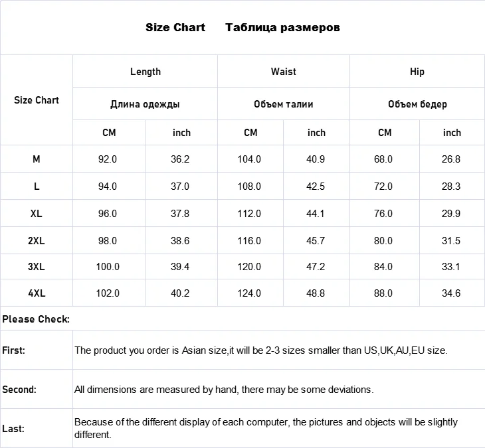Click the 'Объем бедер' subheader cell
Screen dimensions: 485x448
[417, 104]
